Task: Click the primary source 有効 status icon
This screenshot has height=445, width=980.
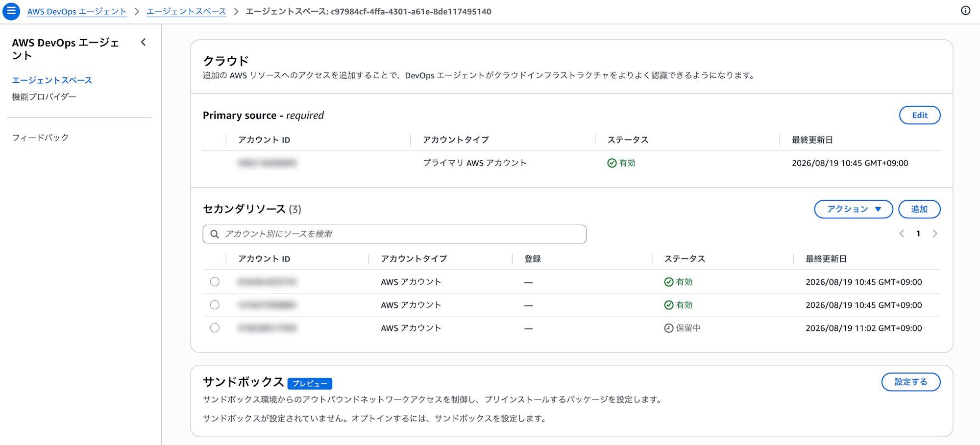Action: coord(612,163)
